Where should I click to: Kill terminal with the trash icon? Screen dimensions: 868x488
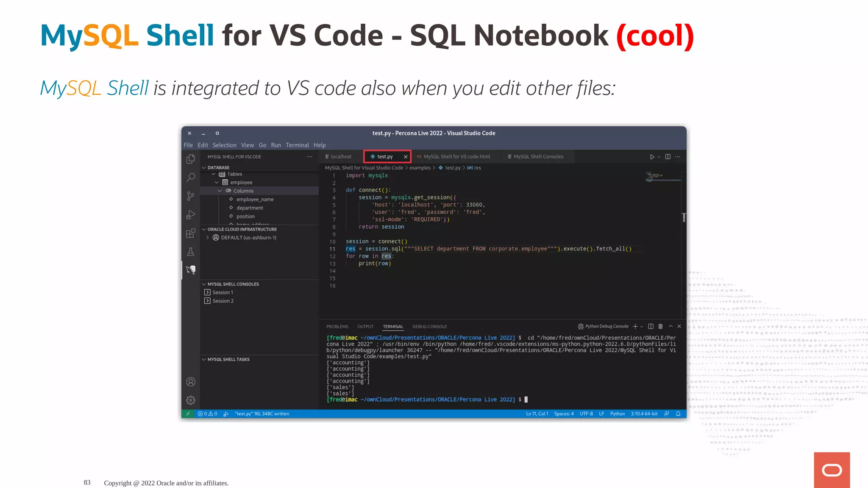(660, 327)
